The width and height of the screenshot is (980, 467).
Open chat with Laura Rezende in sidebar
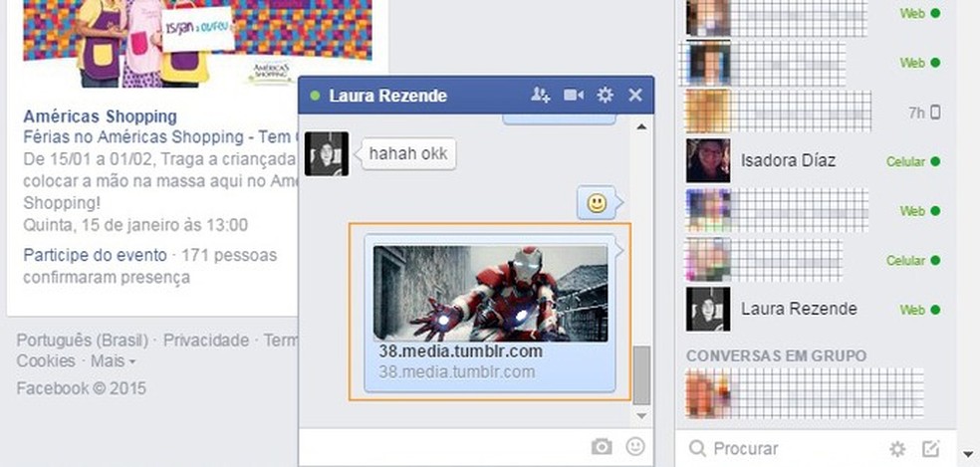click(815, 309)
